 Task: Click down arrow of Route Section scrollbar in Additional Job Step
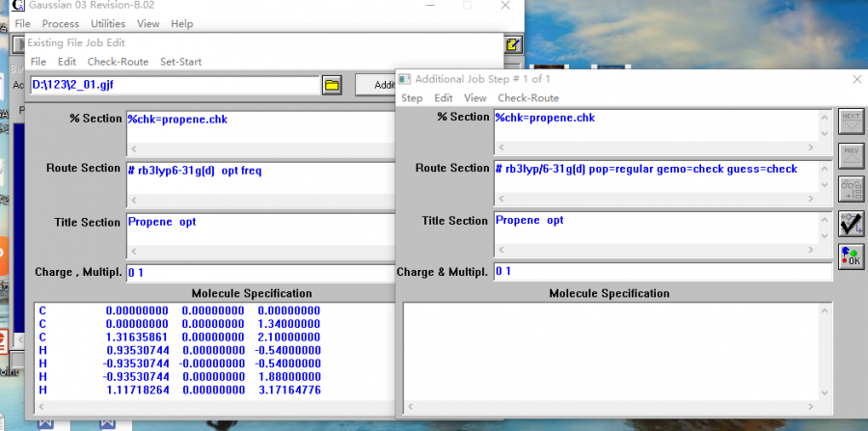[x=825, y=185]
